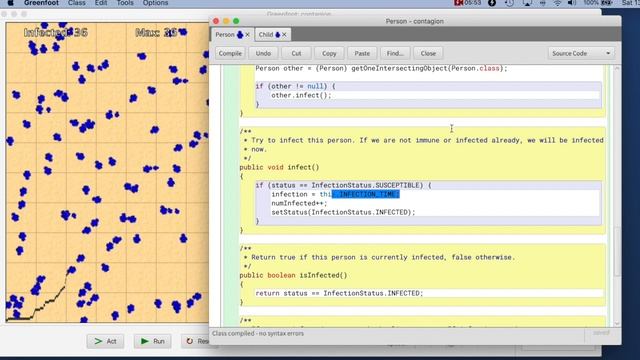Close the Person tab with its X

point(247,35)
